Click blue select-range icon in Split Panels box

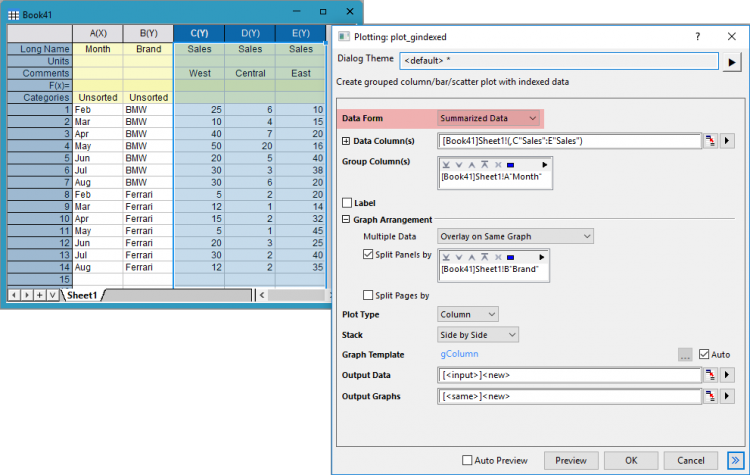tap(510, 257)
